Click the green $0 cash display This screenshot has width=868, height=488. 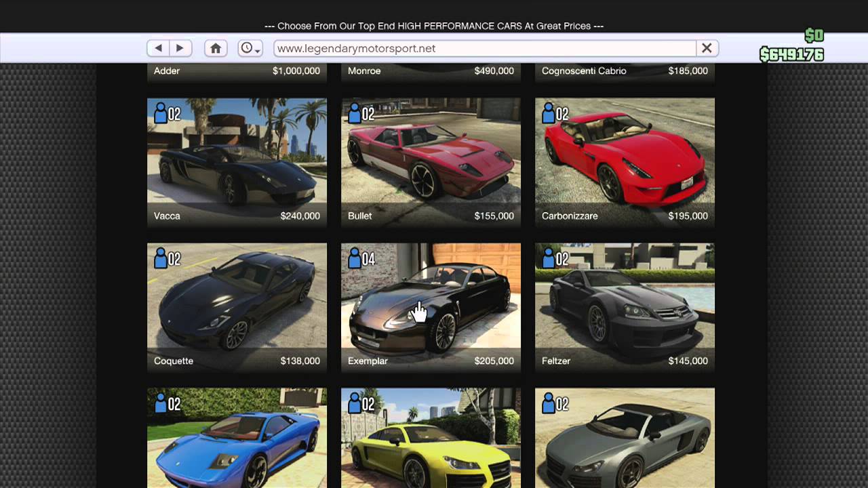click(x=814, y=35)
